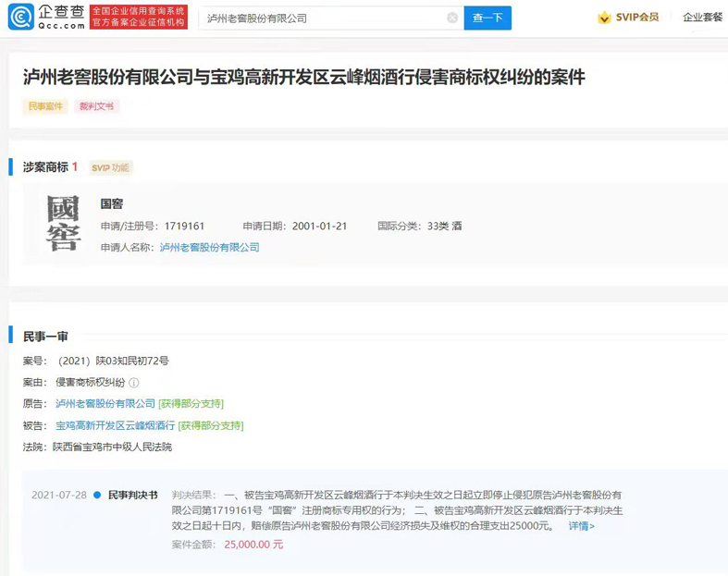Click the blue timeline dot marker
This screenshot has width=728, height=576.
(97, 496)
